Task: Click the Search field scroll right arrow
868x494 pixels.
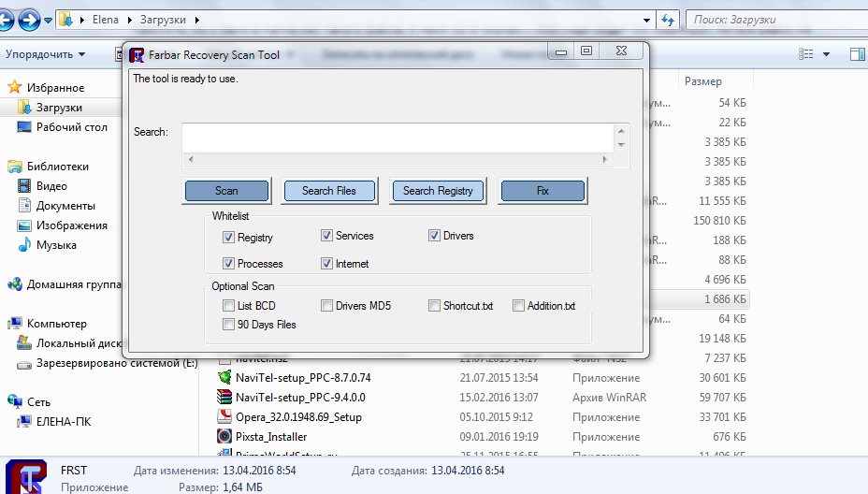Action: pos(604,159)
